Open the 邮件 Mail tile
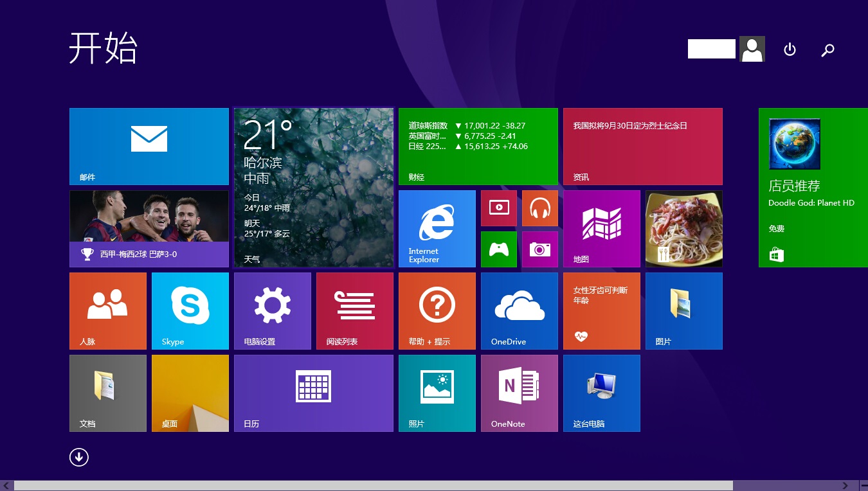Viewport: 868px width, 491px height. tap(149, 147)
